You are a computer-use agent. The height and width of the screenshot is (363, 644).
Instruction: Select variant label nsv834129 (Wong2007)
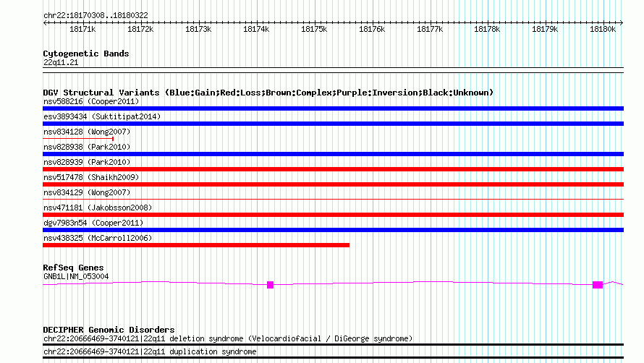pyautogui.click(x=87, y=192)
